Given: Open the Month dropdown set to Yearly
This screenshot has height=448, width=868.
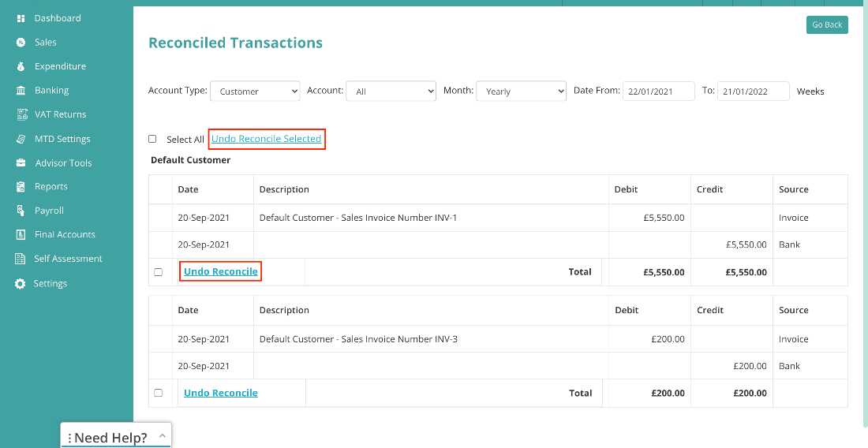Looking at the screenshot, I should tap(522, 91).
